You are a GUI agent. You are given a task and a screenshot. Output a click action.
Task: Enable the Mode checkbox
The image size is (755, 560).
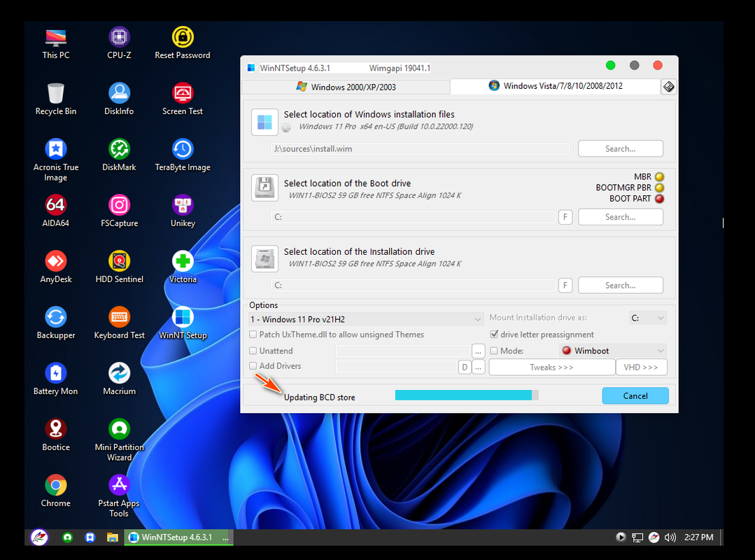(x=494, y=351)
